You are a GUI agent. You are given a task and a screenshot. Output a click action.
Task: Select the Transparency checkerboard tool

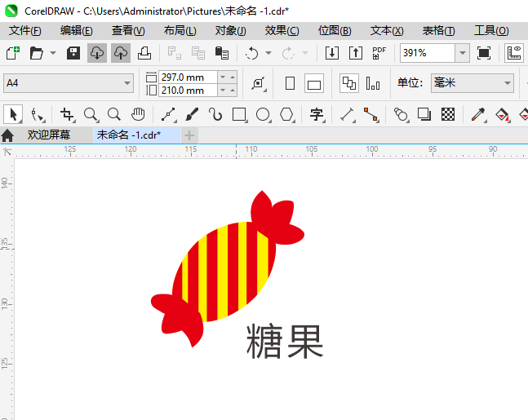tap(448, 115)
